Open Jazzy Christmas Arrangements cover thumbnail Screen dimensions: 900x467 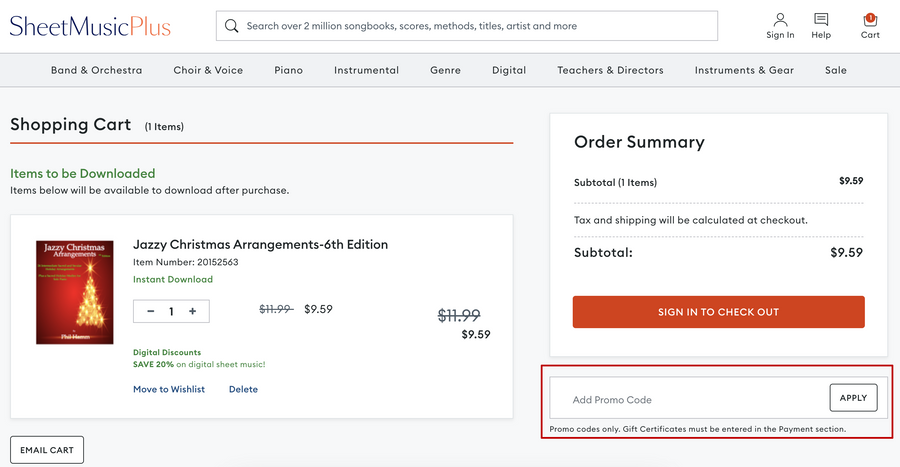point(75,292)
